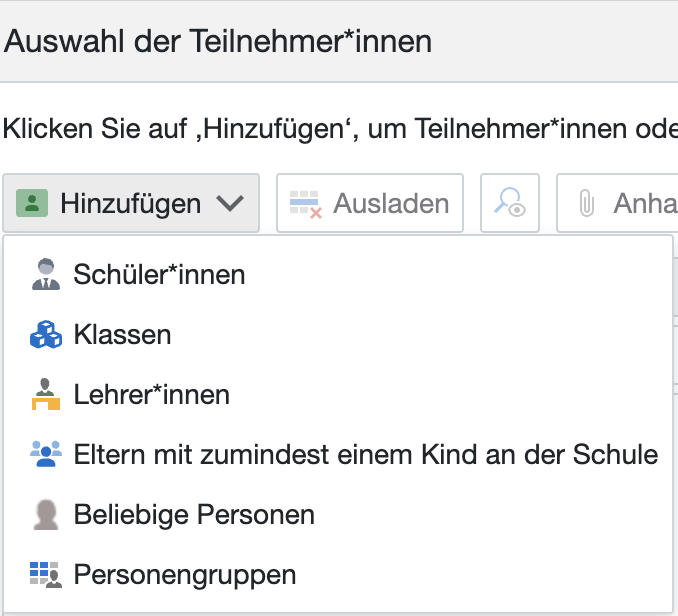Choose Eltern mit zumindest einem Kind option
This screenshot has width=678, height=616.
365,455
